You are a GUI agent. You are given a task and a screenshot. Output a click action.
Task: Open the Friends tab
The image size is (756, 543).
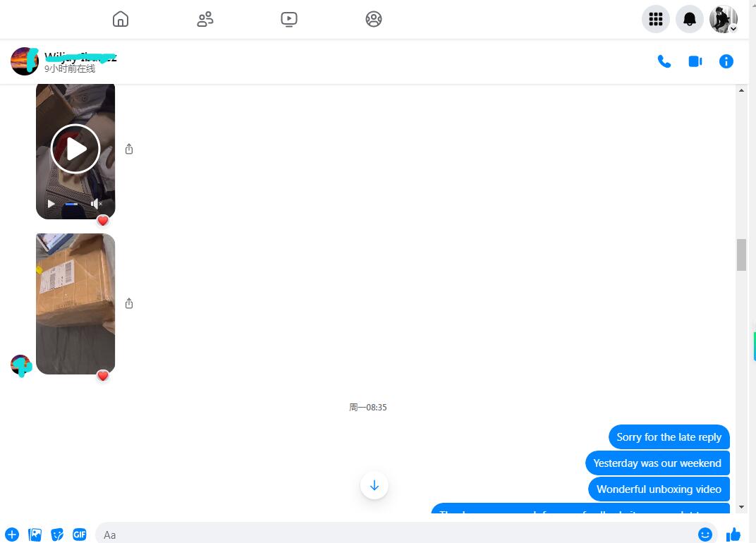click(205, 19)
